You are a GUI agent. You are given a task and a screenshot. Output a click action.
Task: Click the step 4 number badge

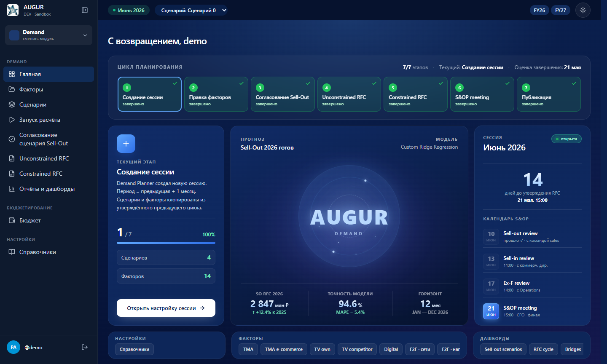click(327, 88)
